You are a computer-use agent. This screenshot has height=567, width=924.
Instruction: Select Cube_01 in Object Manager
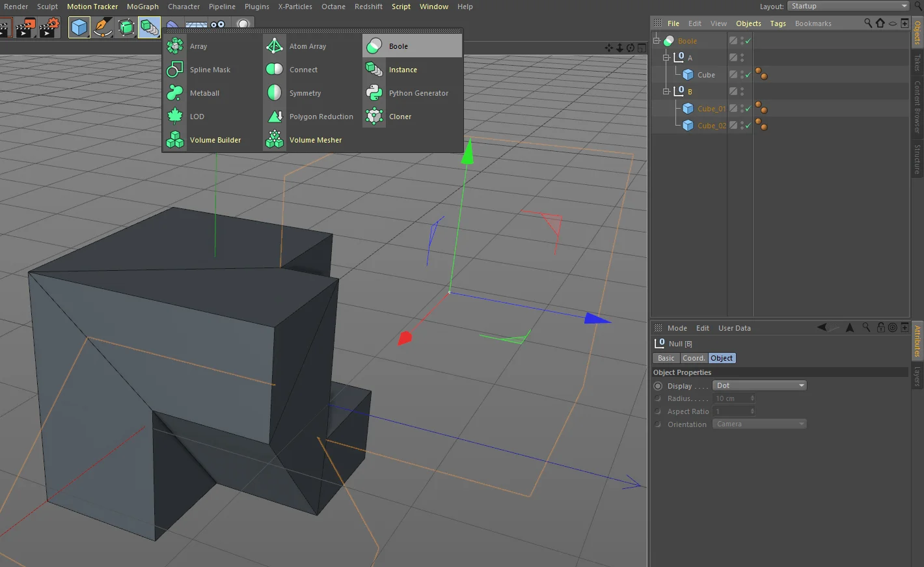(x=711, y=109)
